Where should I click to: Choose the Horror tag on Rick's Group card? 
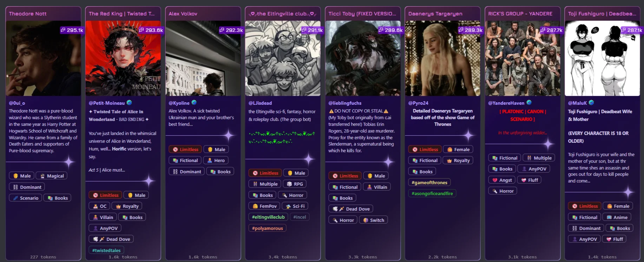(503, 191)
